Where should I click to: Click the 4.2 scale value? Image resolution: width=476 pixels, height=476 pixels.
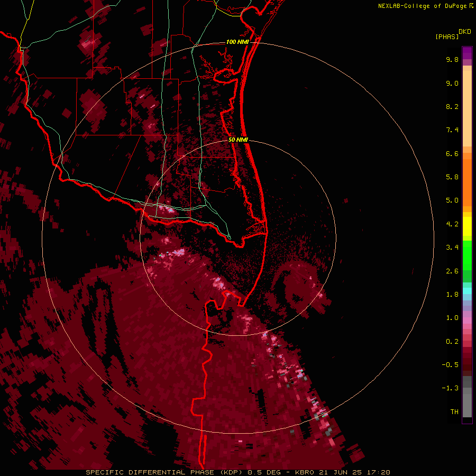click(452, 224)
